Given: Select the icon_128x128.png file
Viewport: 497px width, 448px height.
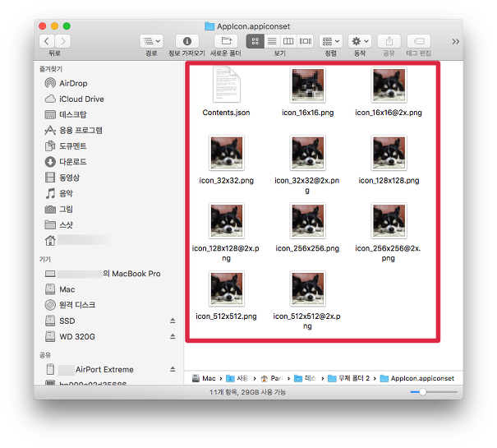Looking at the screenshot, I should pos(389,153).
